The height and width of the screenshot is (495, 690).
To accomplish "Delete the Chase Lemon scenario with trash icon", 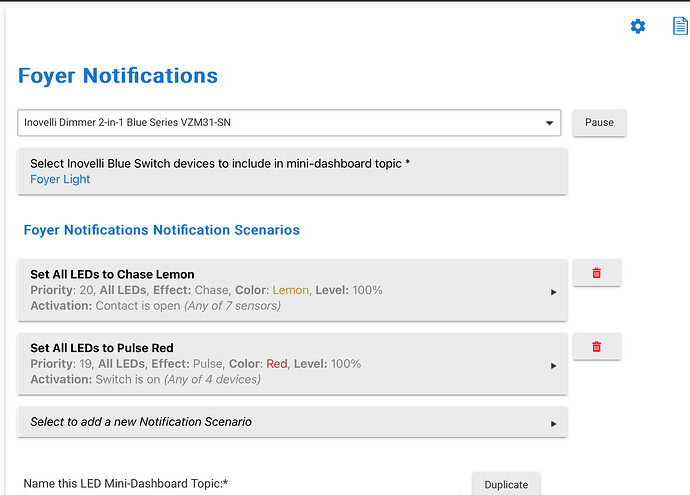I will pos(596,273).
